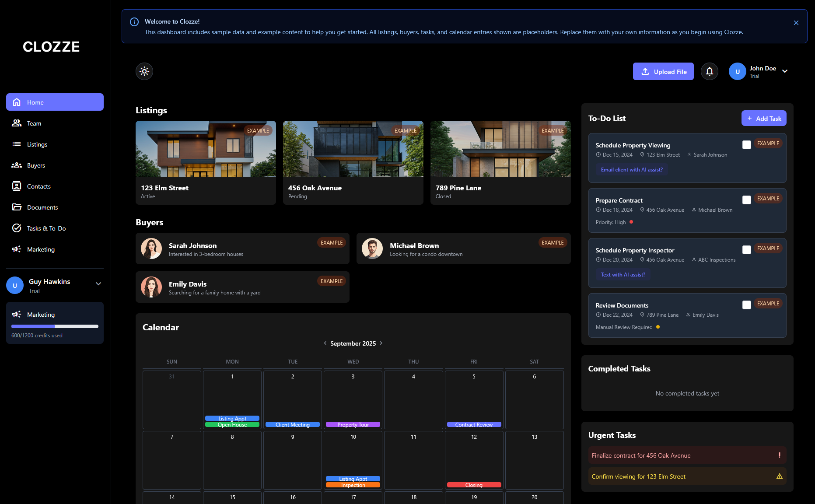Click the Listings list icon in sidebar
This screenshot has height=504, width=815.
[17, 144]
